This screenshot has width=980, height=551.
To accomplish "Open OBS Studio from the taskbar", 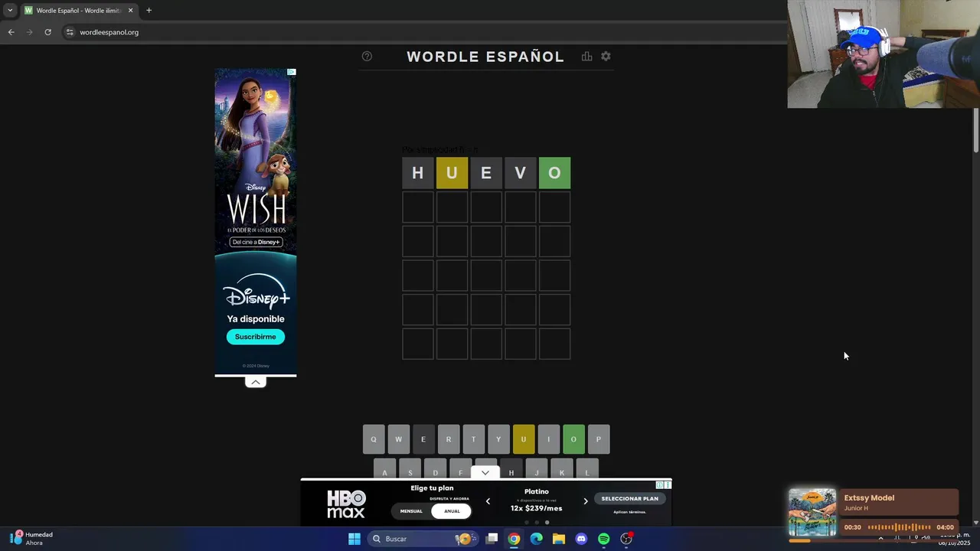I will (626, 539).
